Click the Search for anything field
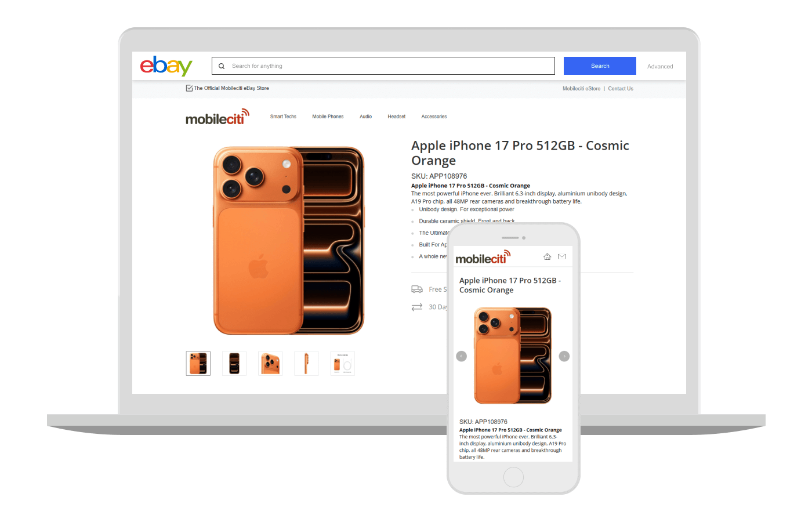Image resolution: width=812 pixels, height=522 pixels. click(383, 66)
